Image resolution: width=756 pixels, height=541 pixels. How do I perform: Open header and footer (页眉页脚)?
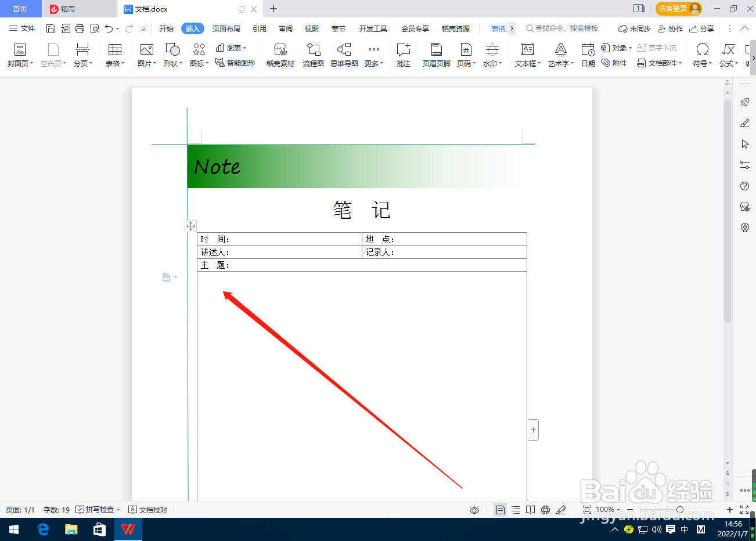coord(437,56)
